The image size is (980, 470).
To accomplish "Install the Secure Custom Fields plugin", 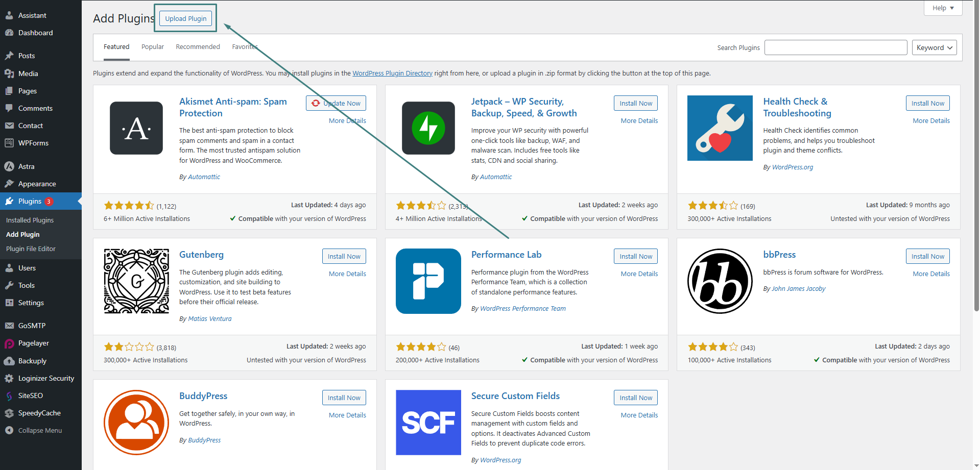I will pyautogui.click(x=636, y=398).
